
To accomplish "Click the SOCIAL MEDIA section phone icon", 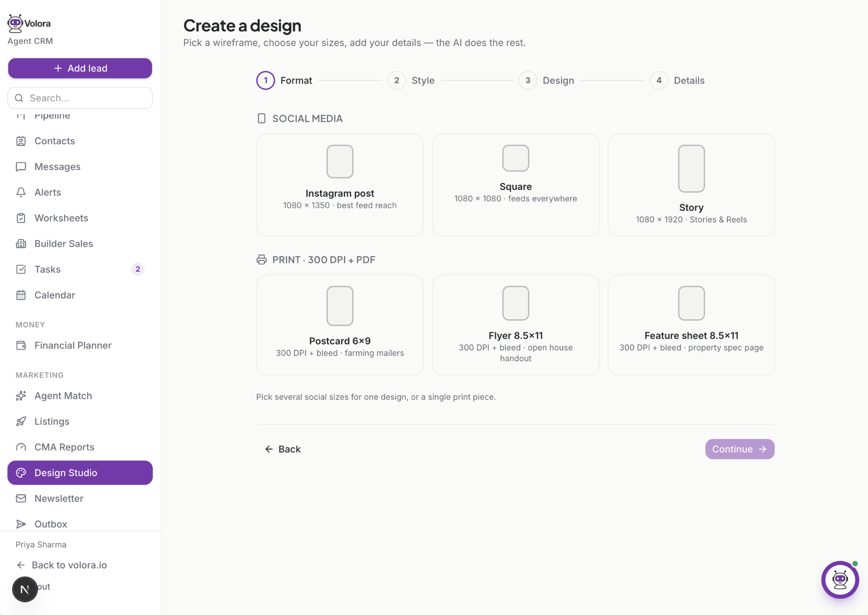I will (x=261, y=118).
